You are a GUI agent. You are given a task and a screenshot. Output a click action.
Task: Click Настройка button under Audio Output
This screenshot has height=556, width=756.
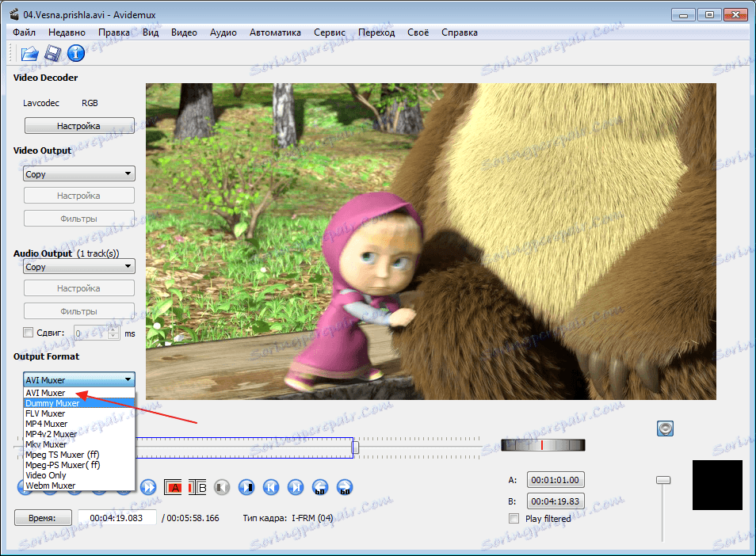tap(79, 288)
